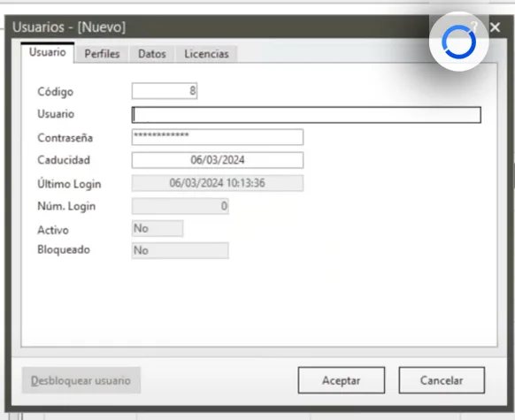Image resolution: width=515 pixels, height=420 pixels.
Task: Open the Licencias tab
Action: tap(206, 54)
